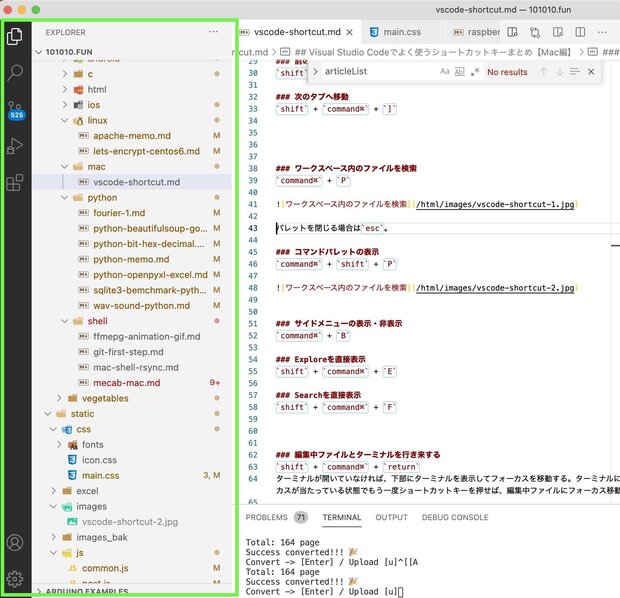Open apache-memo.md in the explorer

(x=132, y=135)
